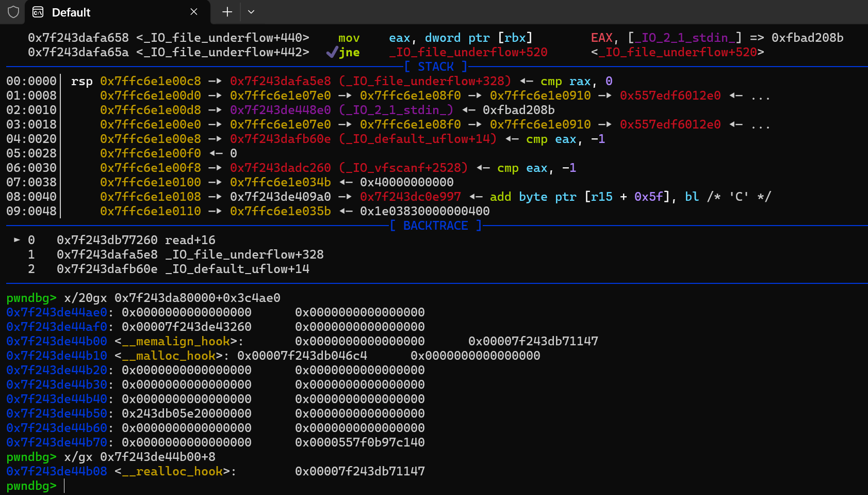Click the empty pwndbg prompt after the realloc_hook output
This screenshot has height=495, width=868.
31,486
